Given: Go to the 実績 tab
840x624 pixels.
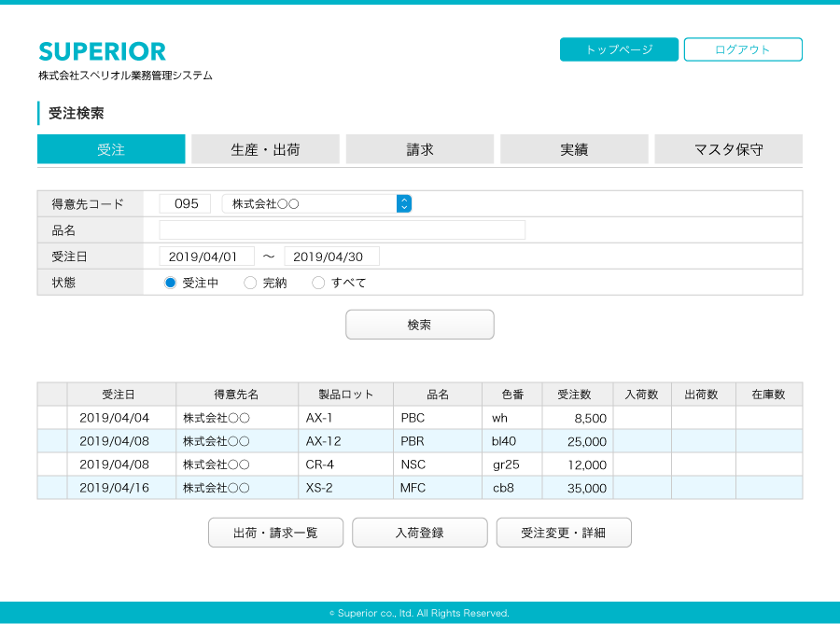Looking at the screenshot, I should click(574, 149).
